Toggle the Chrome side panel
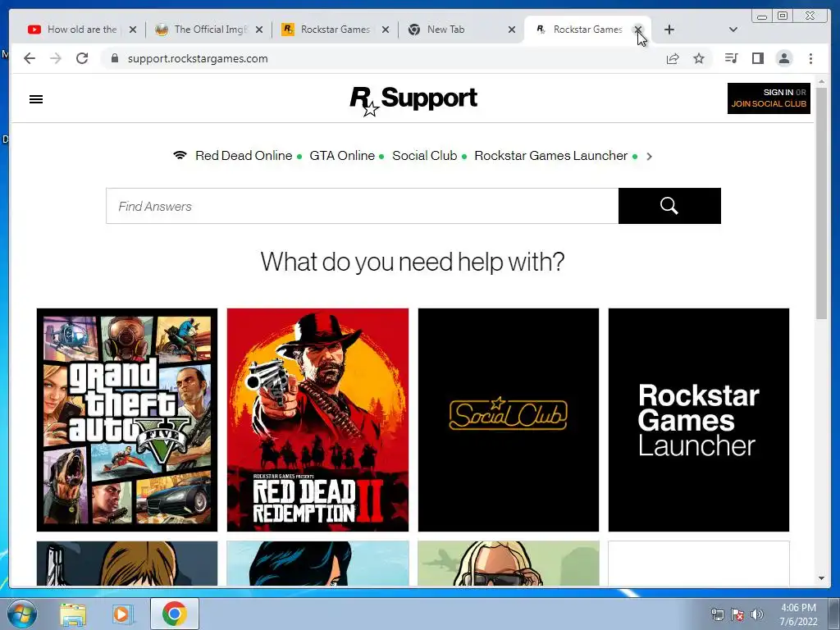The height and width of the screenshot is (630, 840). (x=757, y=58)
